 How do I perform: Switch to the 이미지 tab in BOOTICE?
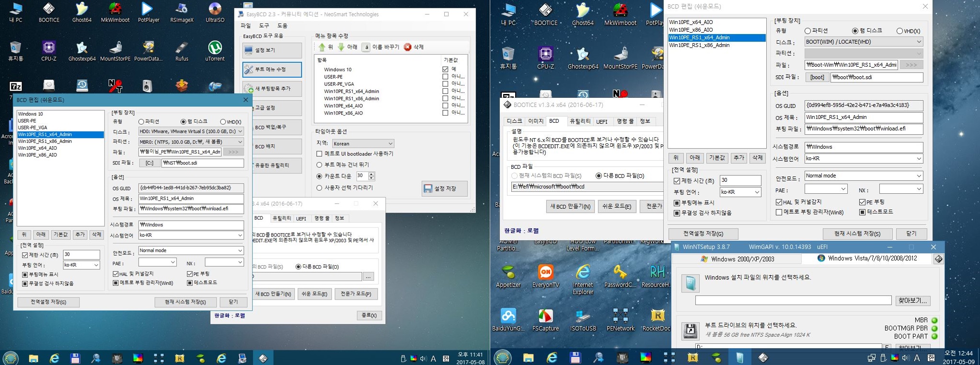click(x=535, y=121)
